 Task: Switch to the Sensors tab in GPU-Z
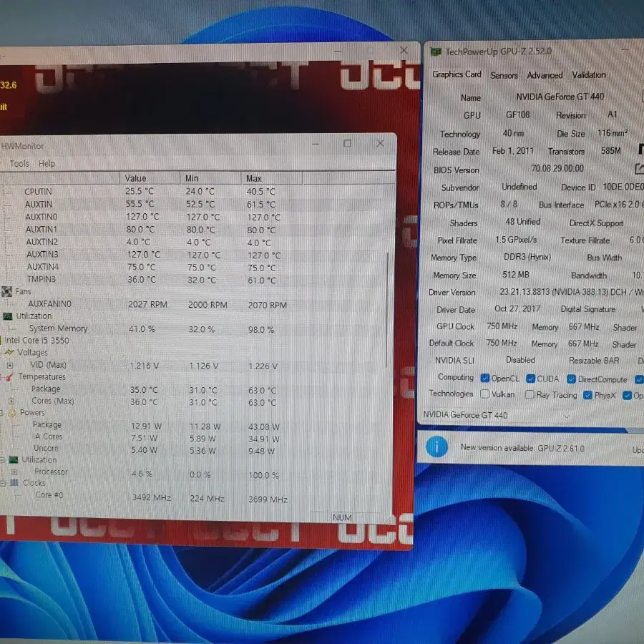coord(504,75)
